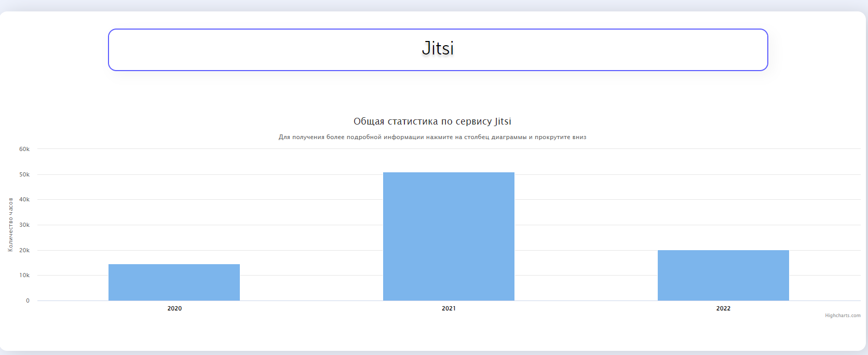Select the 2020 axis label
The width and height of the screenshot is (868, 355).
174,308
